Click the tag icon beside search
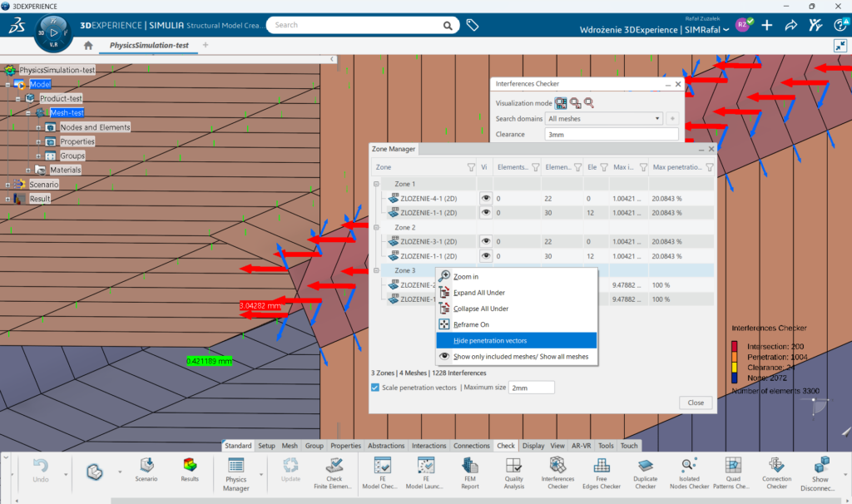This screenshot has height=504, width=852. pos(472,25)
